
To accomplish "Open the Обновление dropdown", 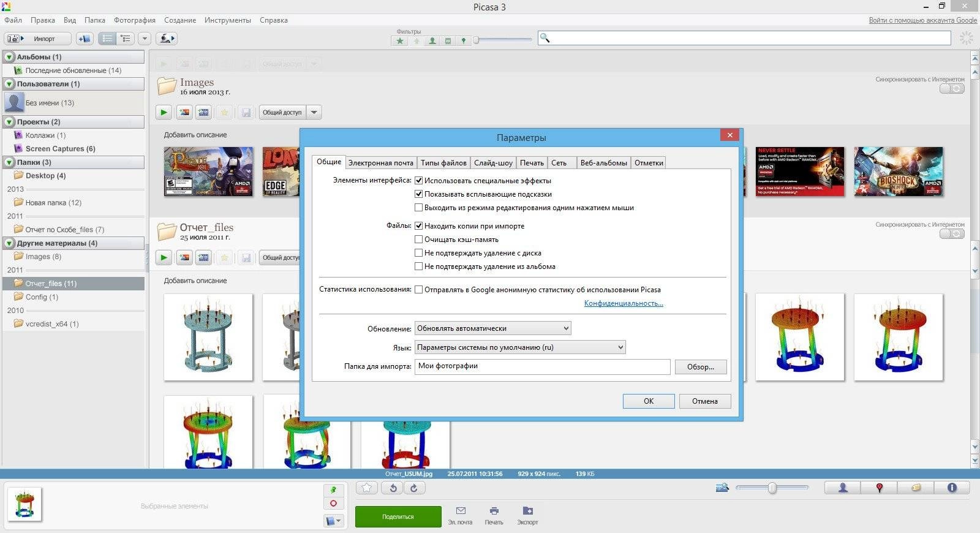I will 492,328.
